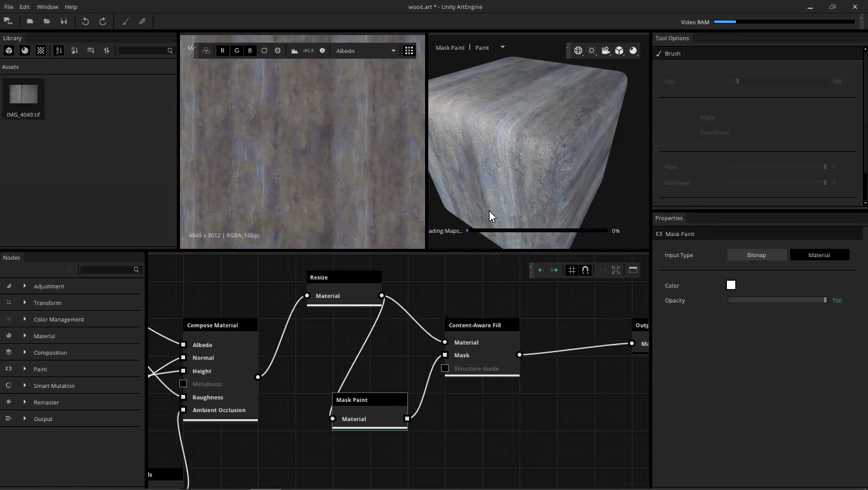Click the tile grid icon beside Albedo
The height and width of the screenshot is (490, 868).
point(409,50)
